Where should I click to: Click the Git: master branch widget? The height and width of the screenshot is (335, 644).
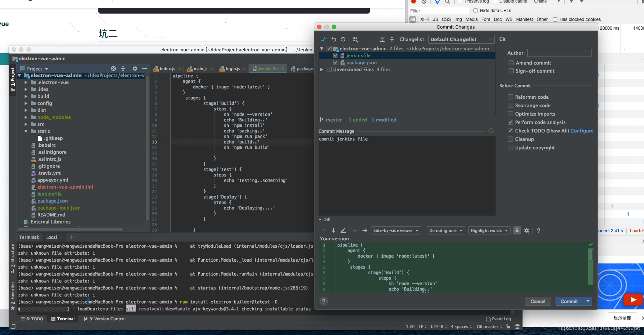pyautogui.click(x=490, y=327)
